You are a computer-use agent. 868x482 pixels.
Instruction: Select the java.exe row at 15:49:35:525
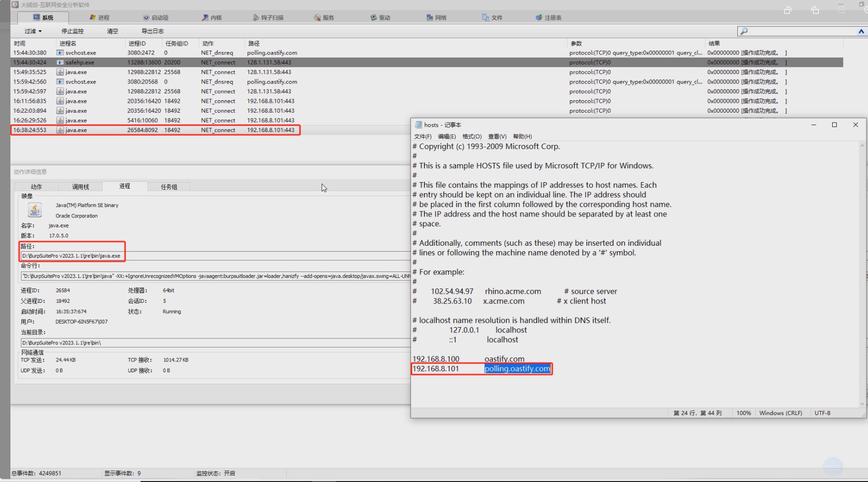[427, 72]
